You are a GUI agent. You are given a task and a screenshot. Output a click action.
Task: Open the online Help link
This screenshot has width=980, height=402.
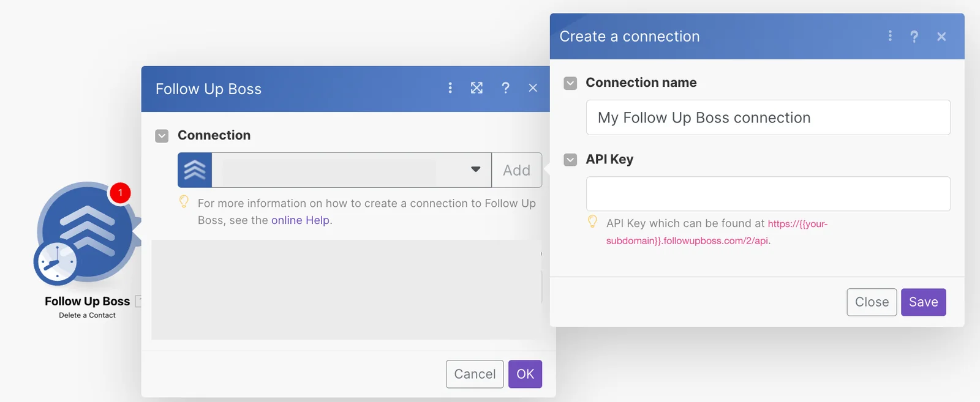(x=300, y=220)
